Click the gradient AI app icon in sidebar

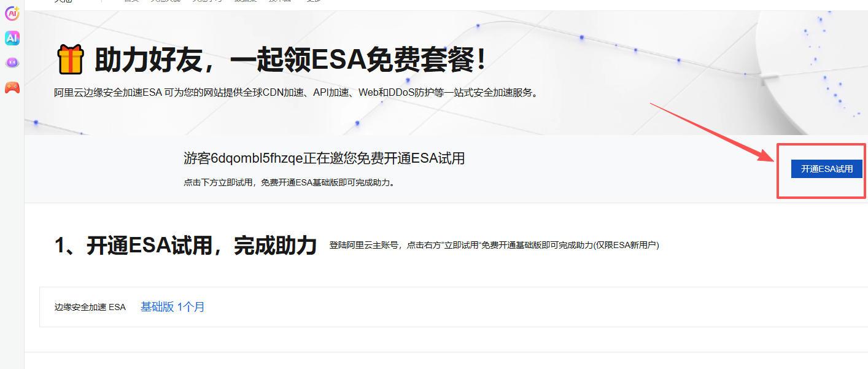tap(11, 38)
